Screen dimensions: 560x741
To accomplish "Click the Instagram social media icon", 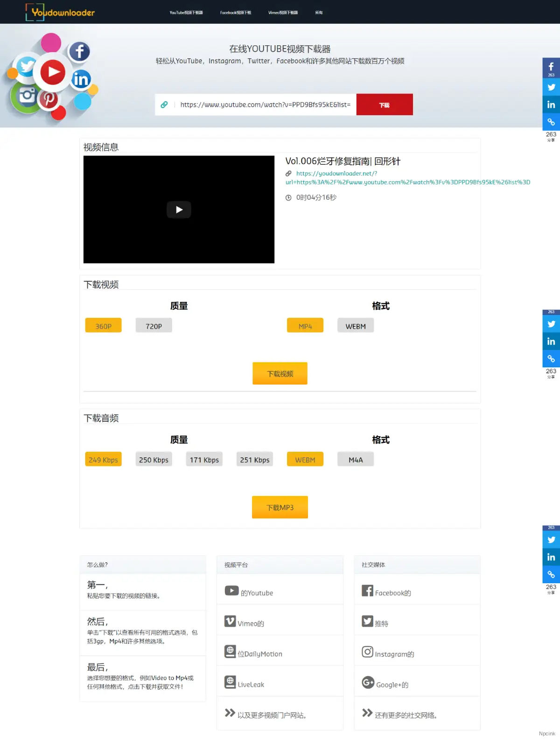I will (367, 651).
